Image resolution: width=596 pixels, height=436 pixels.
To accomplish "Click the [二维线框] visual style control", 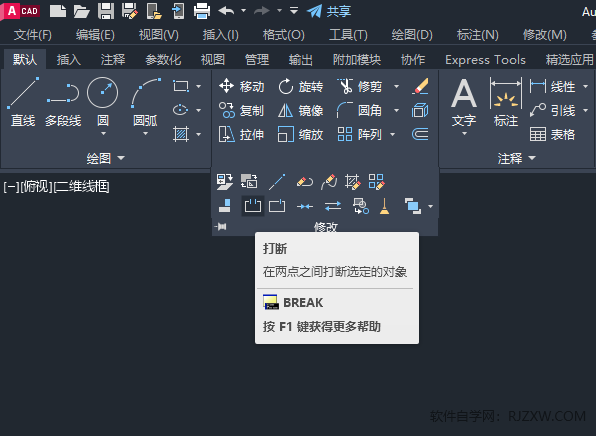I will click(81, 187).
